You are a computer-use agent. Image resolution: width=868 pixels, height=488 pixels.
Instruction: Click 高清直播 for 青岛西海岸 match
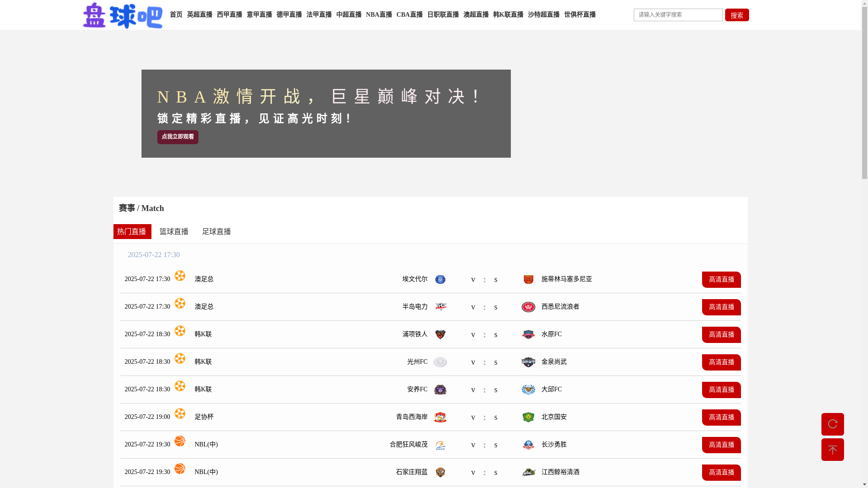coord(721,418)
